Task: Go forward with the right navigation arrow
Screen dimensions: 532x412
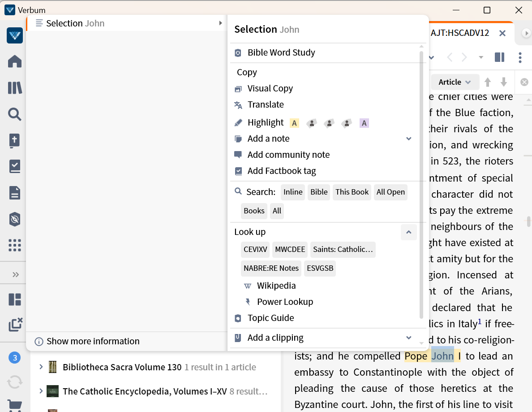Action: pyautogui.click(x=464, y=57)
